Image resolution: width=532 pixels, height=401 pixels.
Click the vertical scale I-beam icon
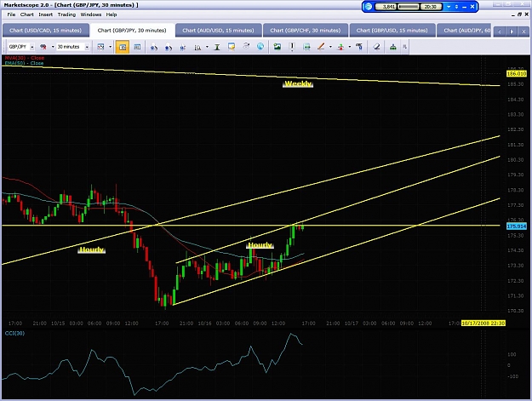click(217, 47)
